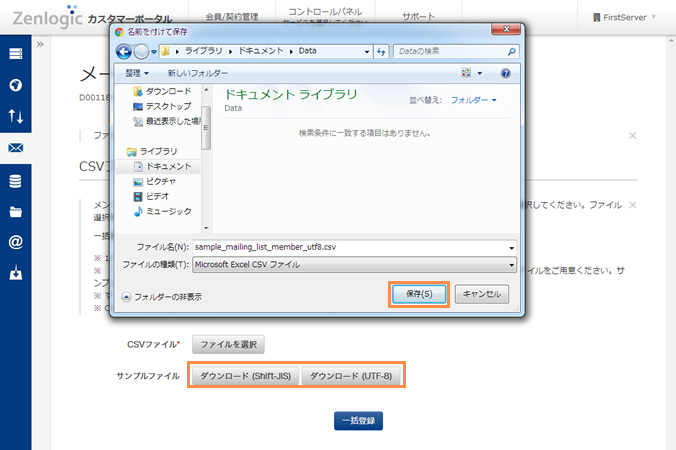This screenshot has width=676, height=450.
Task: Click the folder icon in Zenlogic sidebar
Action: pyautogui.click(x=16, y=212)
